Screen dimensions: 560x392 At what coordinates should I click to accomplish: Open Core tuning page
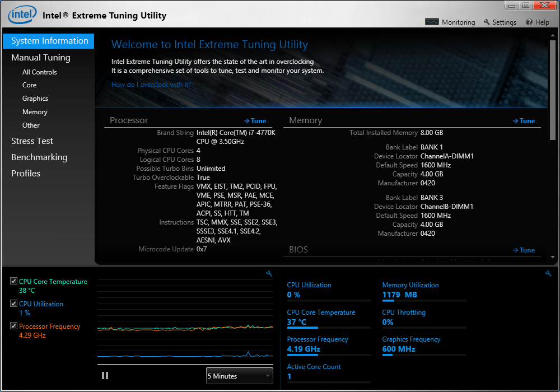click(x=29, y=85)
